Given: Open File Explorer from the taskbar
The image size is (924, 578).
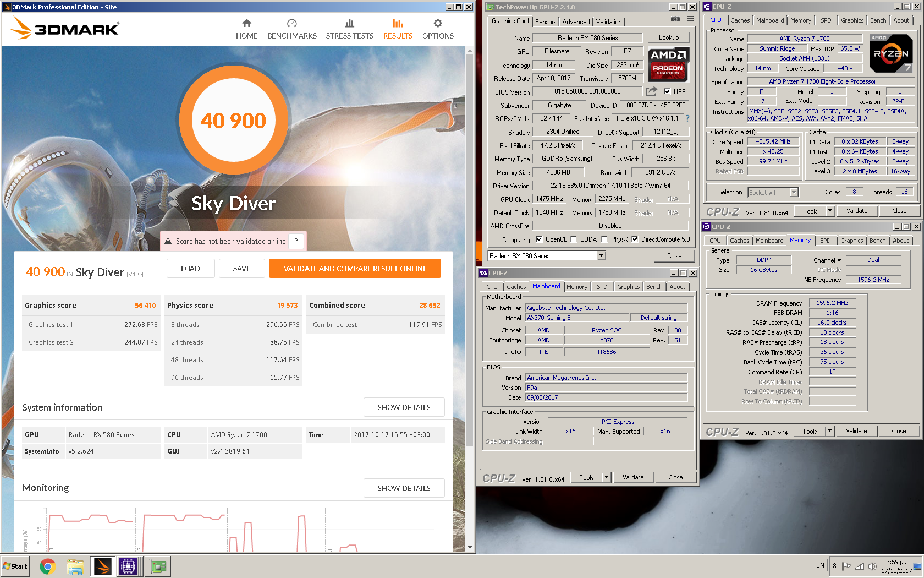Looking at the screenshot, I should [75, 566].
